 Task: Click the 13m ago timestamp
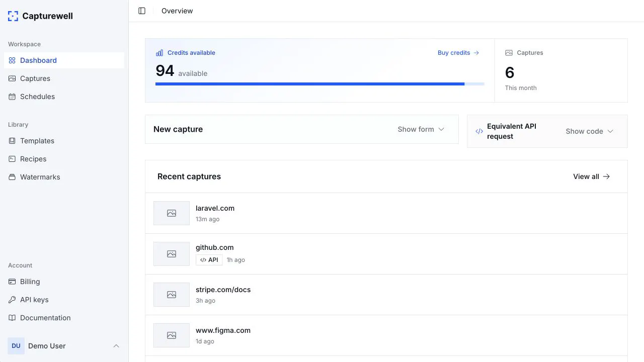[207, 219]
